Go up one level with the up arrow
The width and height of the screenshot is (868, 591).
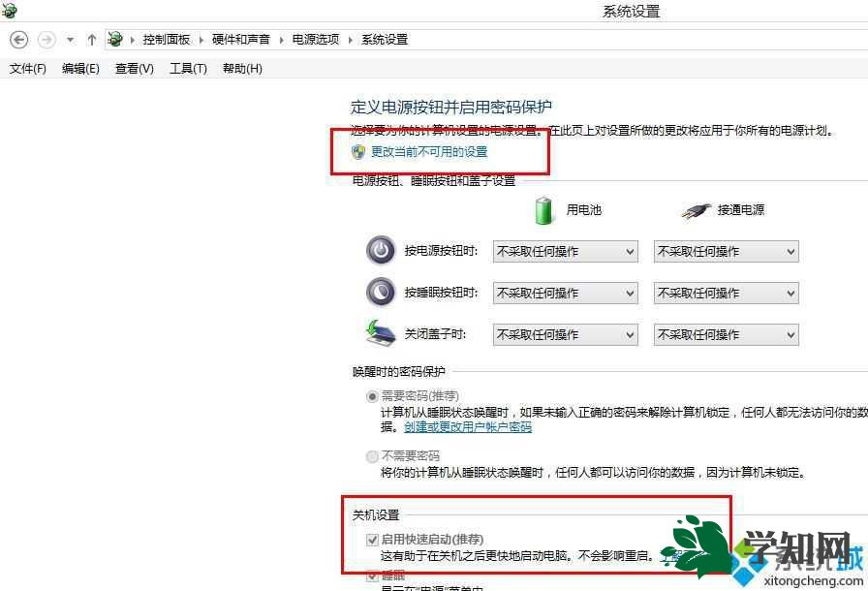(91, 40)
